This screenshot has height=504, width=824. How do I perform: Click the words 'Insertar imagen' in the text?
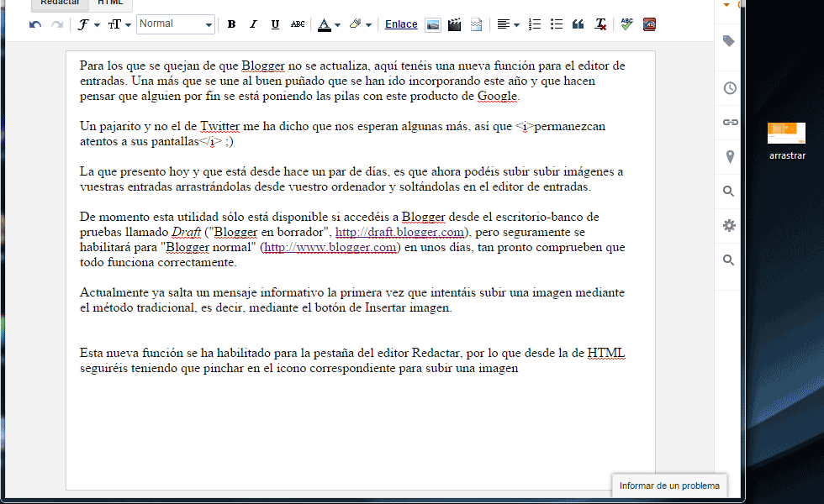click(407, 307)
